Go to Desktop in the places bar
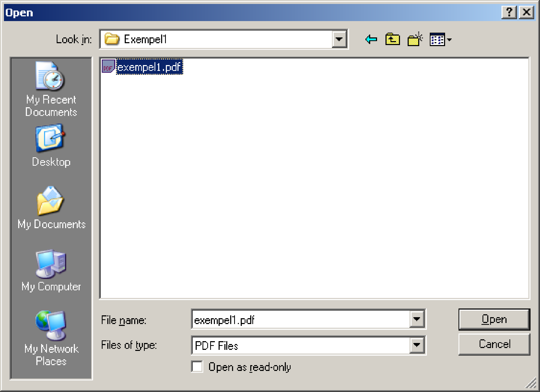 51,146
